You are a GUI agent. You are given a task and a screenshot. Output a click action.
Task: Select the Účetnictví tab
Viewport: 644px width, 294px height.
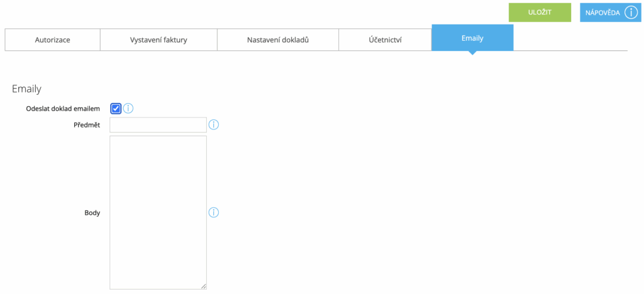pos(385,40)
